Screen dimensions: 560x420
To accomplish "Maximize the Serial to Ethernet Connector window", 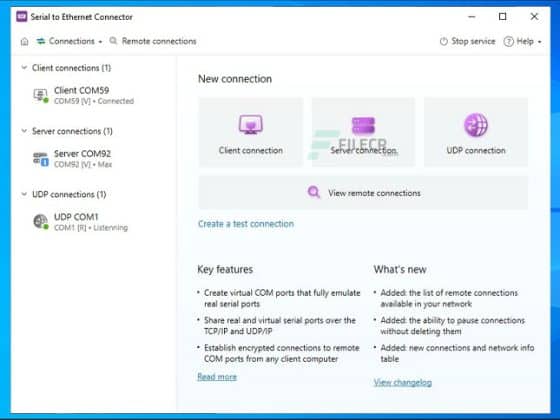I will tap(502, 16).
